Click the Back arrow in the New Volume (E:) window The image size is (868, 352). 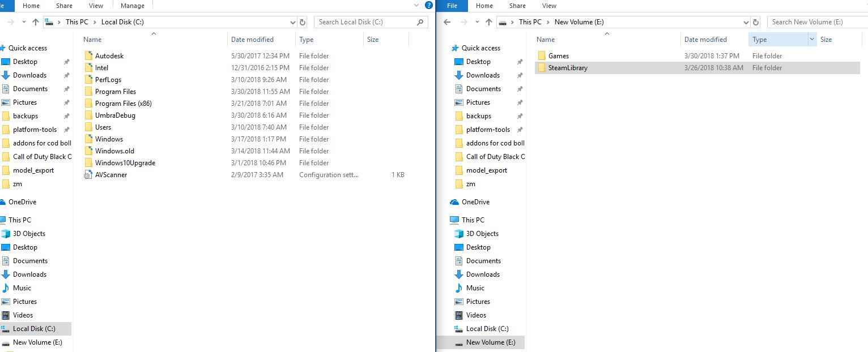coord(447,22)
